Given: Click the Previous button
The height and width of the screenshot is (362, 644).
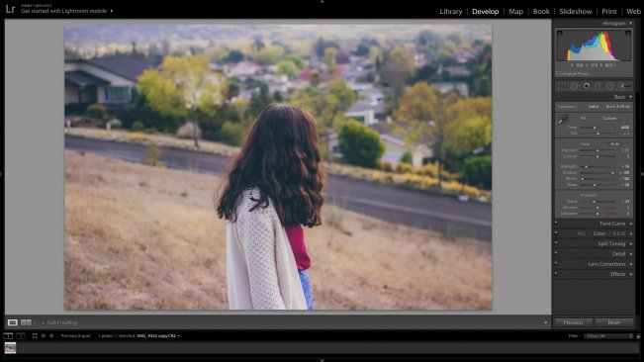Looking at the screenshot, I should point(574,322).
